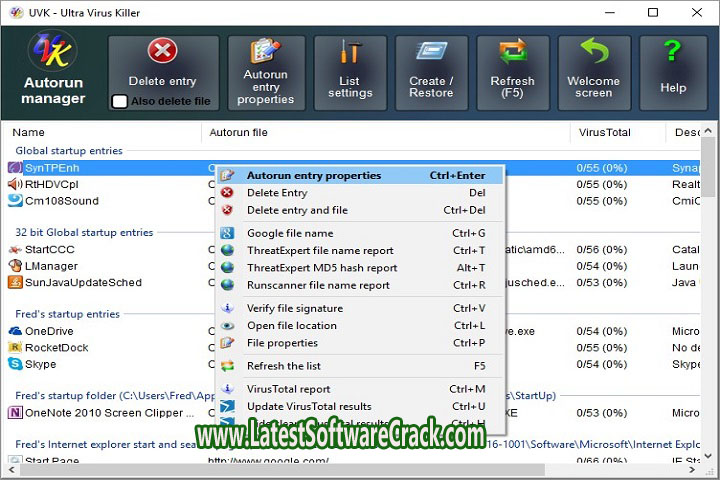Screen dimensions: 720x480
Task: Select Update VirusTotal results menu item
Action: pyautogui.click(x=360, y=407)
